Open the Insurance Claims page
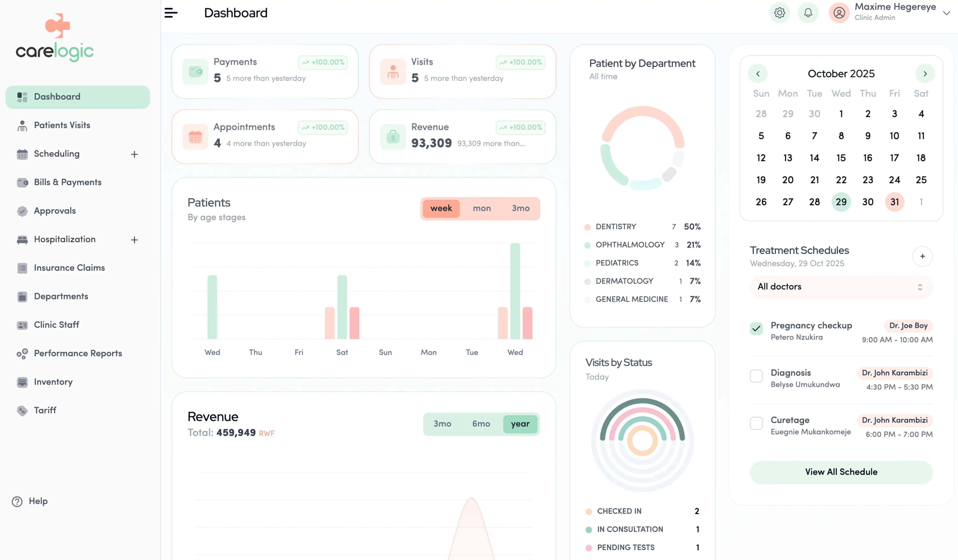Viewport: 958px width, 560px height. coord(69,268)
